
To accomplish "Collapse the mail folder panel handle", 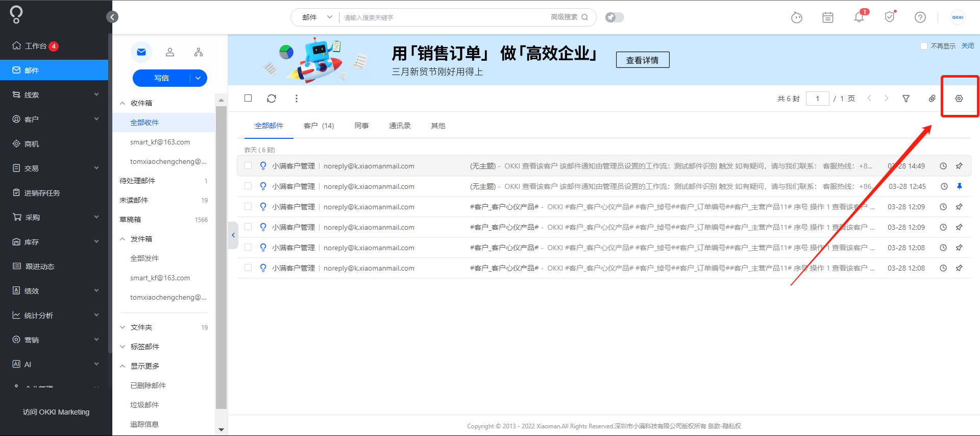I will [x=233, y=235].
